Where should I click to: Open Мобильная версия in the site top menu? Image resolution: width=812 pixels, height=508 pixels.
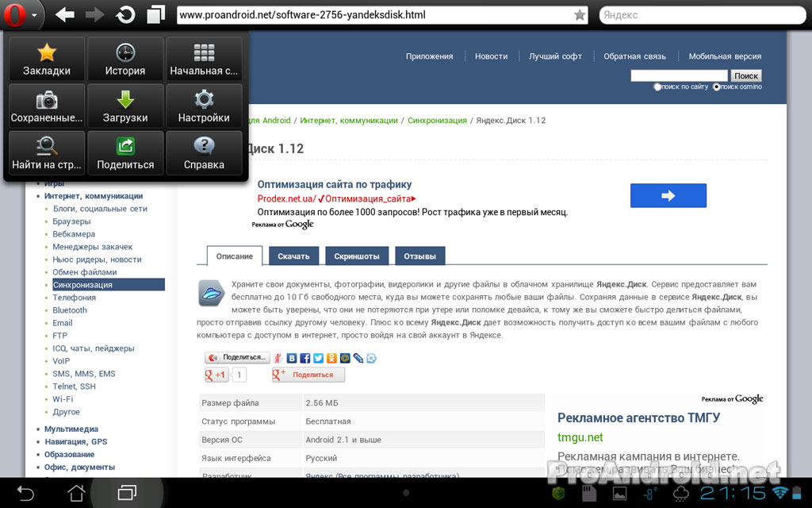pyautogui.click(x=725, y=56)
